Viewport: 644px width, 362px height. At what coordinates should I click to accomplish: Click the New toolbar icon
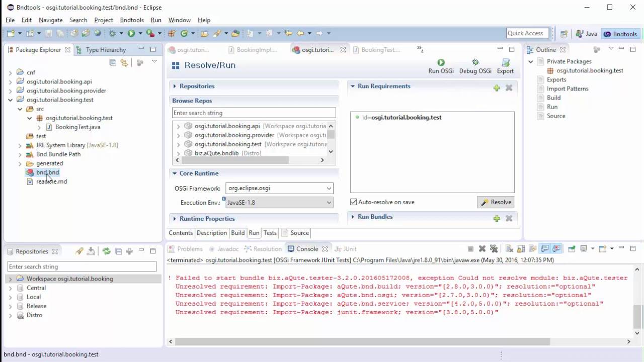(11, 33)
